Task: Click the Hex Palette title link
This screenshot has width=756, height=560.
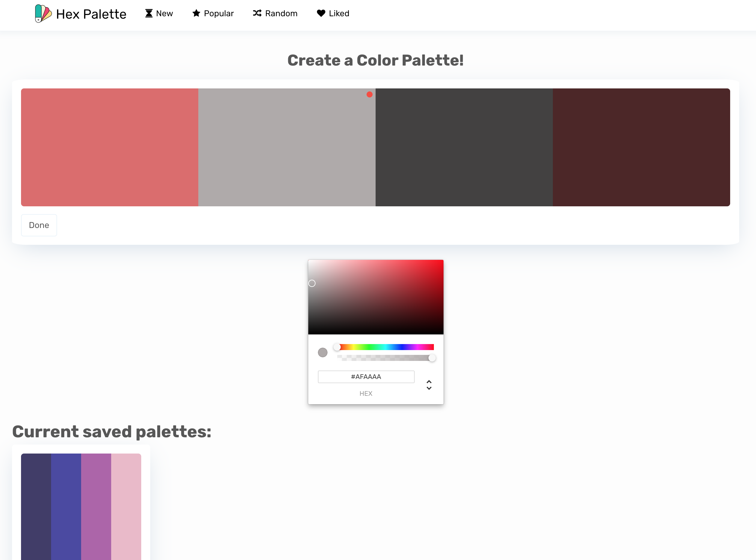Action: tap(91, 14)
